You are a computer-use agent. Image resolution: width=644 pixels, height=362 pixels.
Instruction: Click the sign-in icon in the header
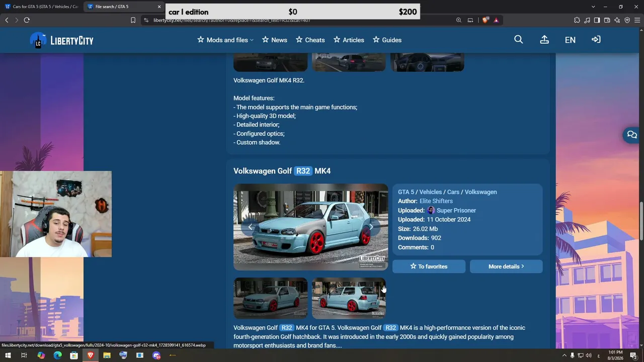point(596,40)
